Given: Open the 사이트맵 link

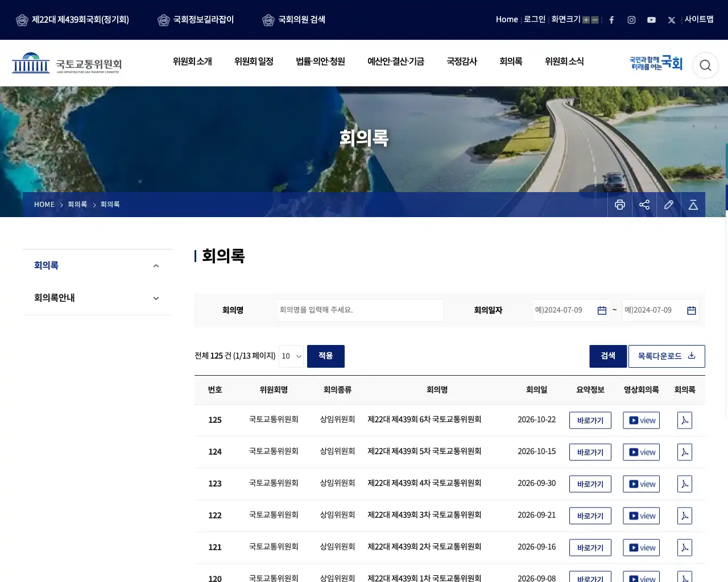Looking at the screenshot, I should (x=699, y=19).
